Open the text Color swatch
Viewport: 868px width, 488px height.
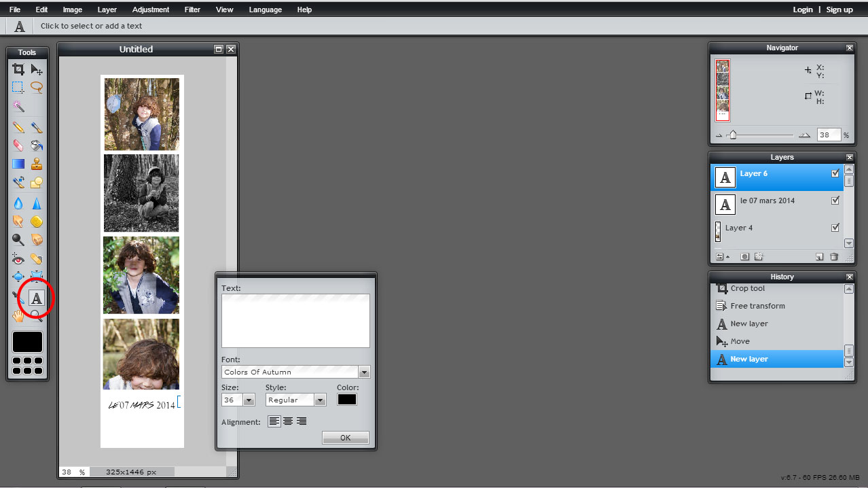pos(347,400)
